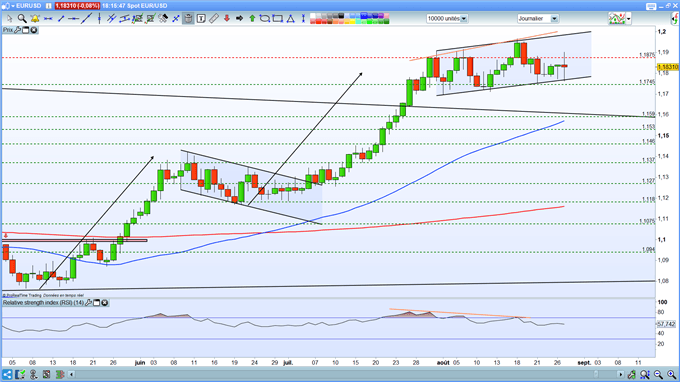The image size is (680, 382).
Task: Click the current price label 1,18310
Action: [667, 67]
